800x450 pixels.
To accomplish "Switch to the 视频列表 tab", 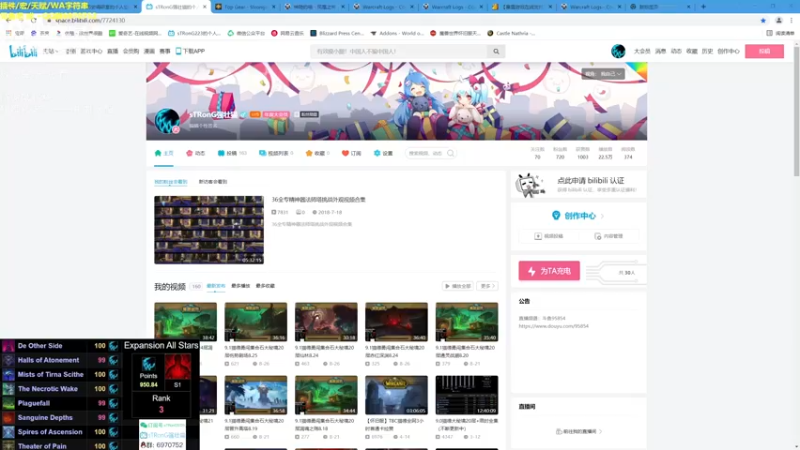I will coord(276,153).
